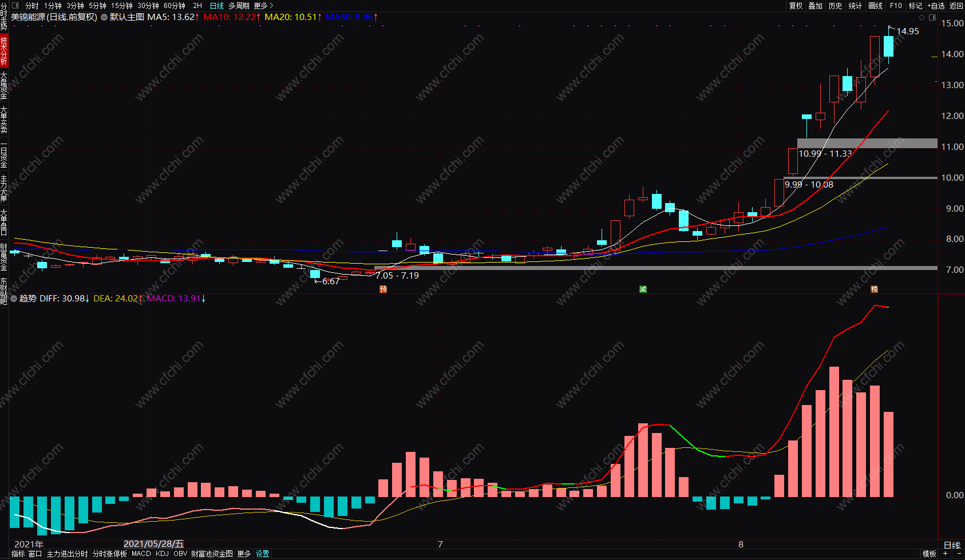
Task: Toggle the right side panel icon near 15.00
Action: pyautogui.click(x=932, y=17)
